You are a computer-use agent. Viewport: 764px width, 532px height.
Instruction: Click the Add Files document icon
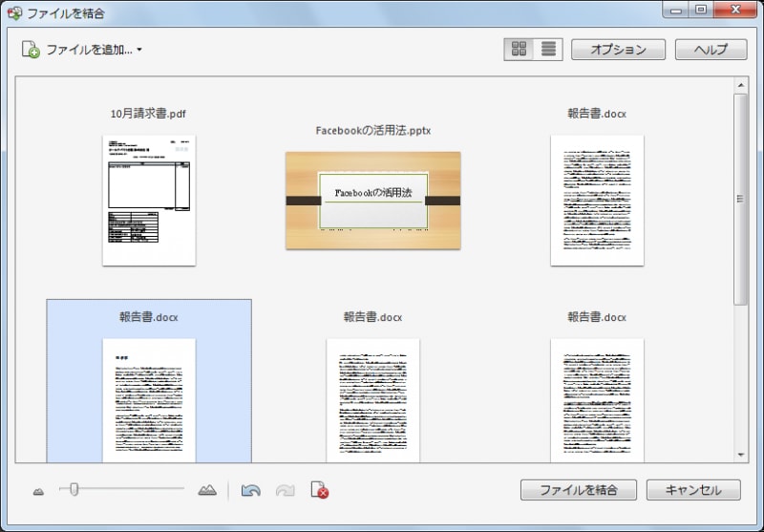[x=31, y=50]
